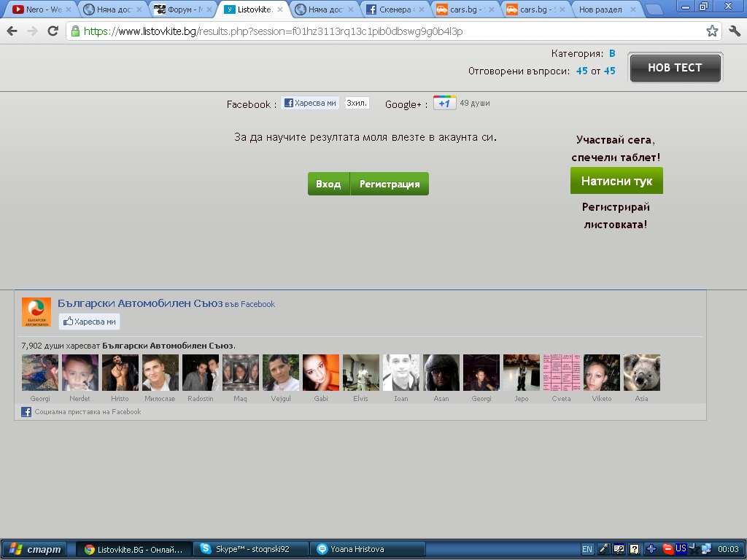Click the browser back arrow
This screenshot has height=560, width=747.
(x=12, y=31)
